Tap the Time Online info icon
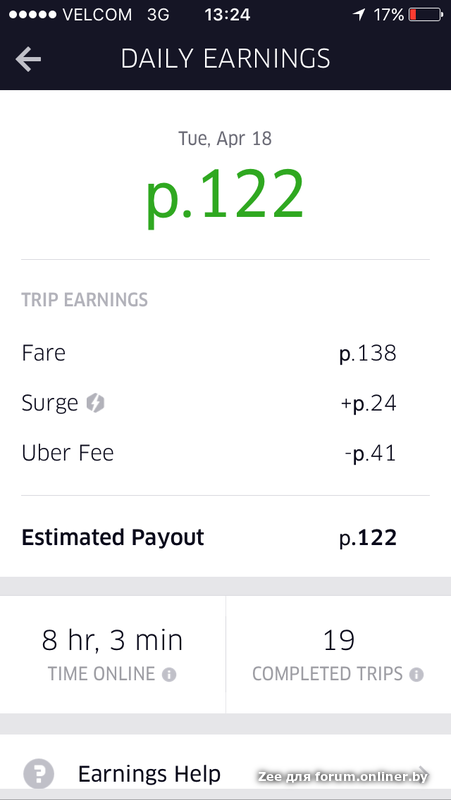Viewport: 451px width, 800px height. 169,675
